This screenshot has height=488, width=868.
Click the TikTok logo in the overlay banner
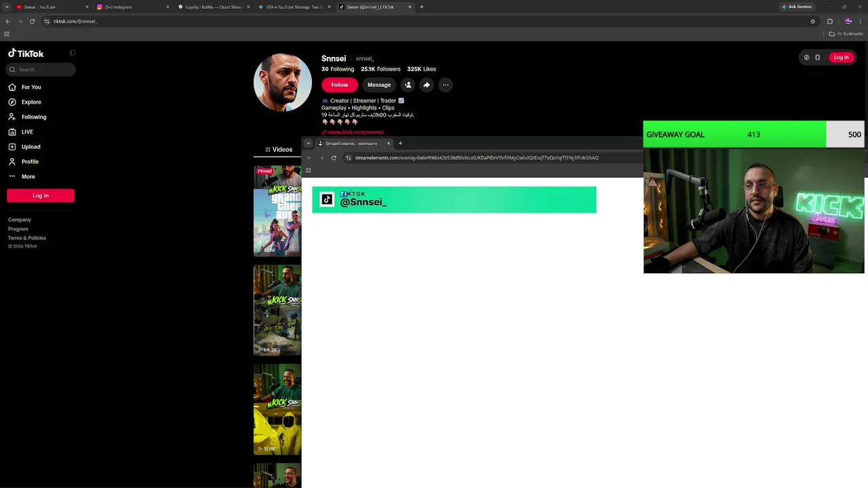[x=327, y=199]
